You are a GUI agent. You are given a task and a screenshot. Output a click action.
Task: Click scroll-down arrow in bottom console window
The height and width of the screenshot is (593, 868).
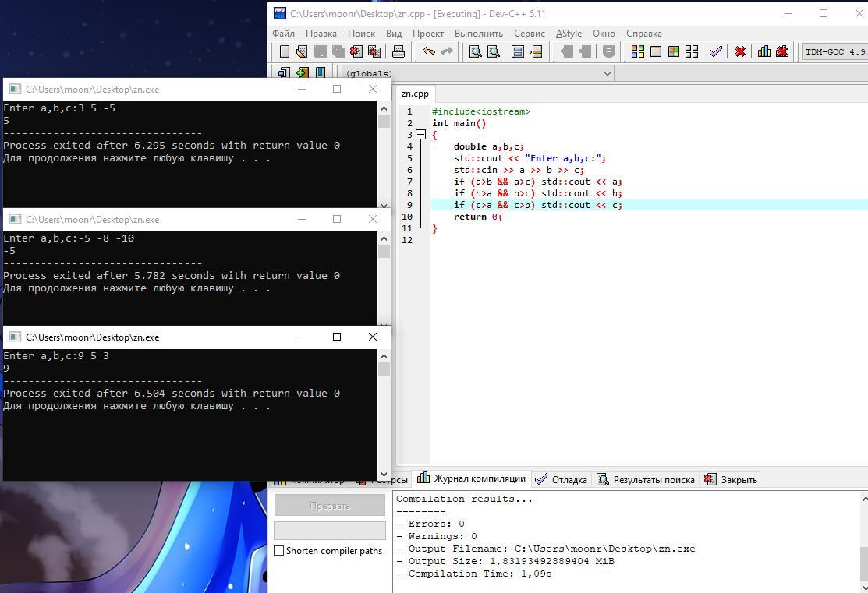coord(384,474)
